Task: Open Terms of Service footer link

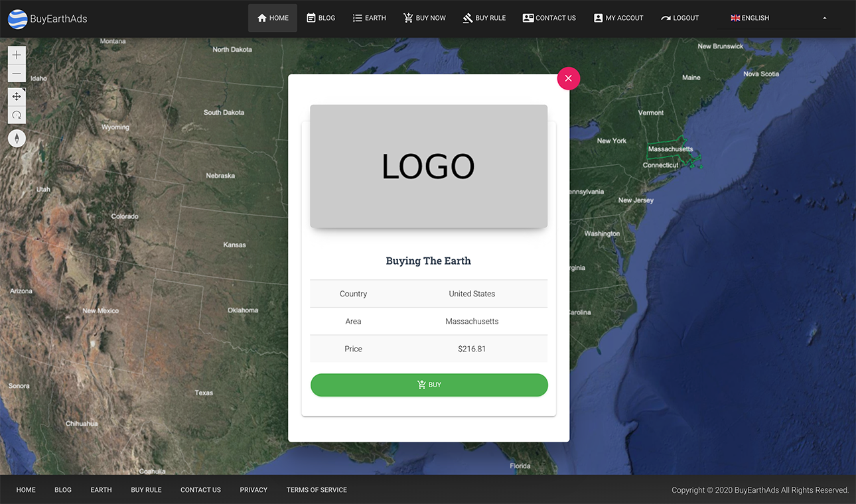Action: click(317, 490)
